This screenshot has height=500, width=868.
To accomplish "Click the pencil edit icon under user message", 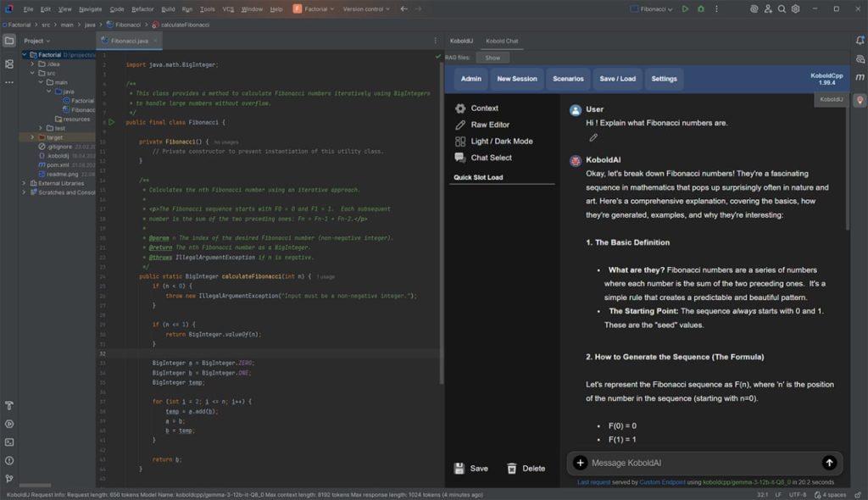I will pos(593,137).
